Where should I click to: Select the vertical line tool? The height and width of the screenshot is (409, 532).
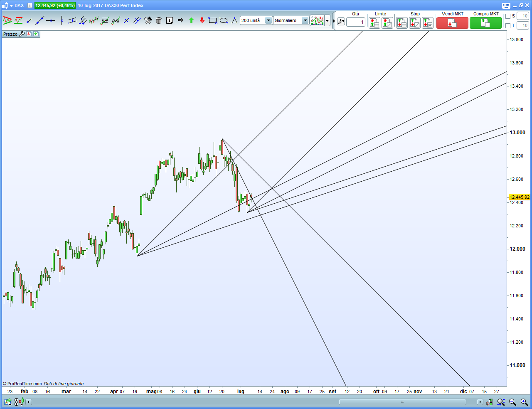[62, 20]
